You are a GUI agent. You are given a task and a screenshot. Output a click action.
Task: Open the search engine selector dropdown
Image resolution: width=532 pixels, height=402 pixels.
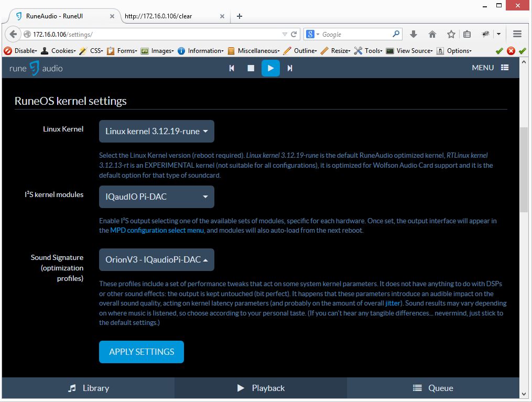pyautogui.click(x=312, y=34)
